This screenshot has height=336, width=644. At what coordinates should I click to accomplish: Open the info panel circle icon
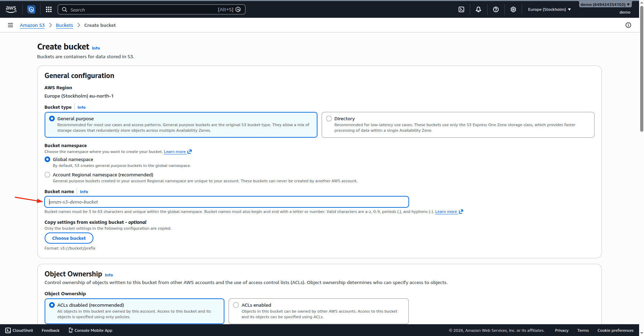tap(628, 25)
